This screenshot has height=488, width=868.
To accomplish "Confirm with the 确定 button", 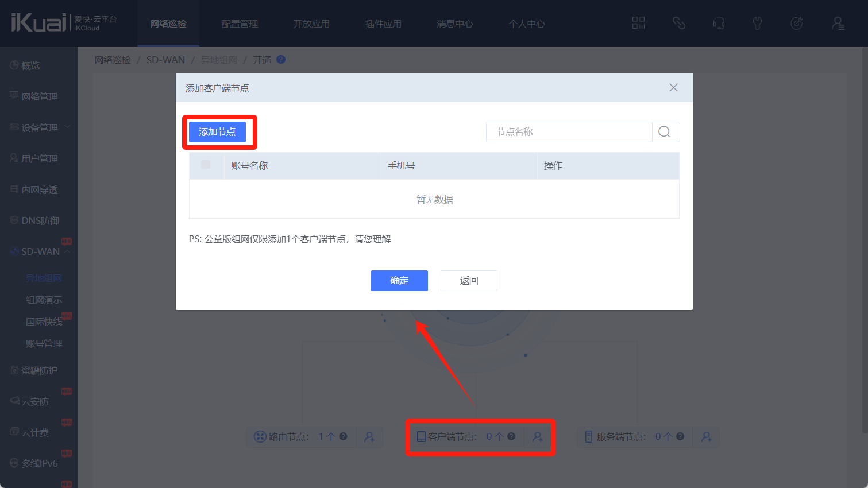I will pos(399,281).
